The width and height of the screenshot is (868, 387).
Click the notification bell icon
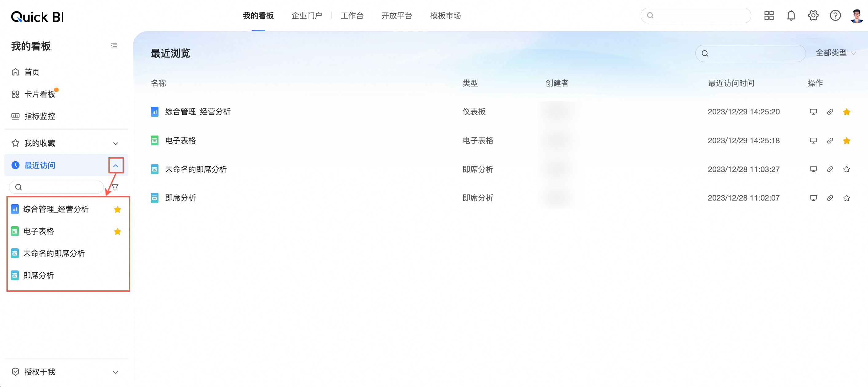click(791, 16)
